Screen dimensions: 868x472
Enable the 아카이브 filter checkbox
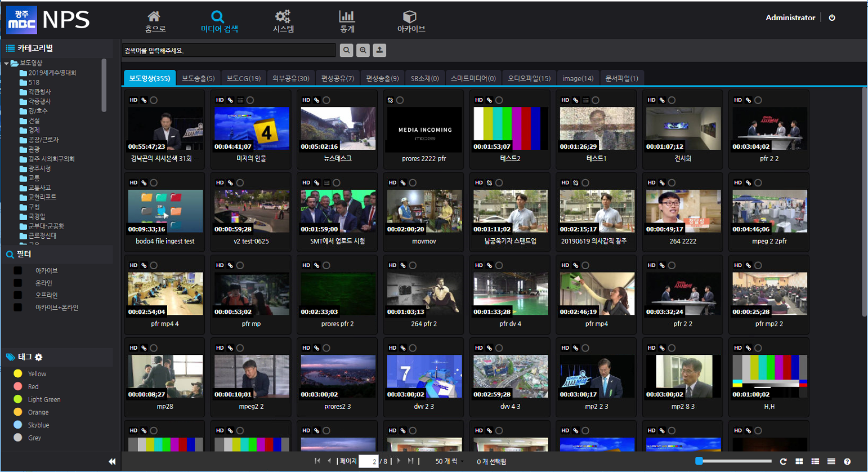18,271
